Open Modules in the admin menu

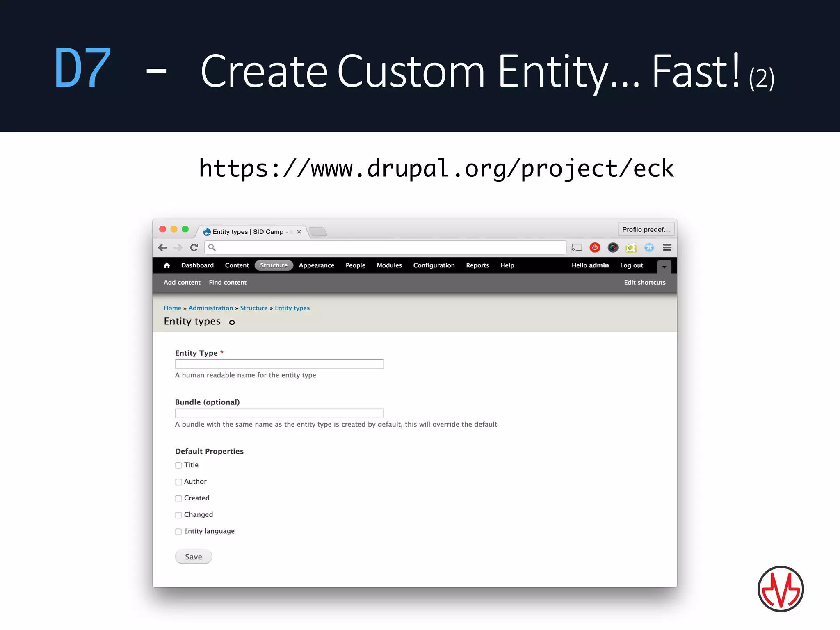coord(389,265)
